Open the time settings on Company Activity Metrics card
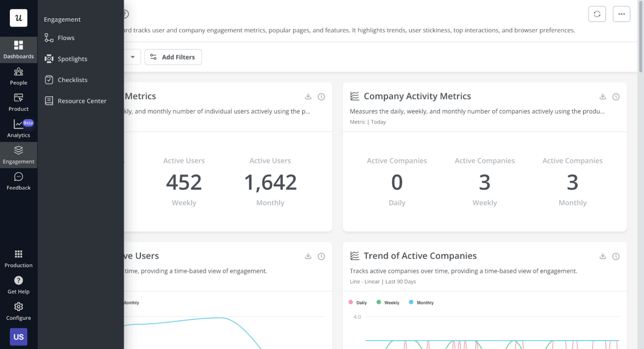This screenshot has height=349, width=644. (x=616, y=96)
